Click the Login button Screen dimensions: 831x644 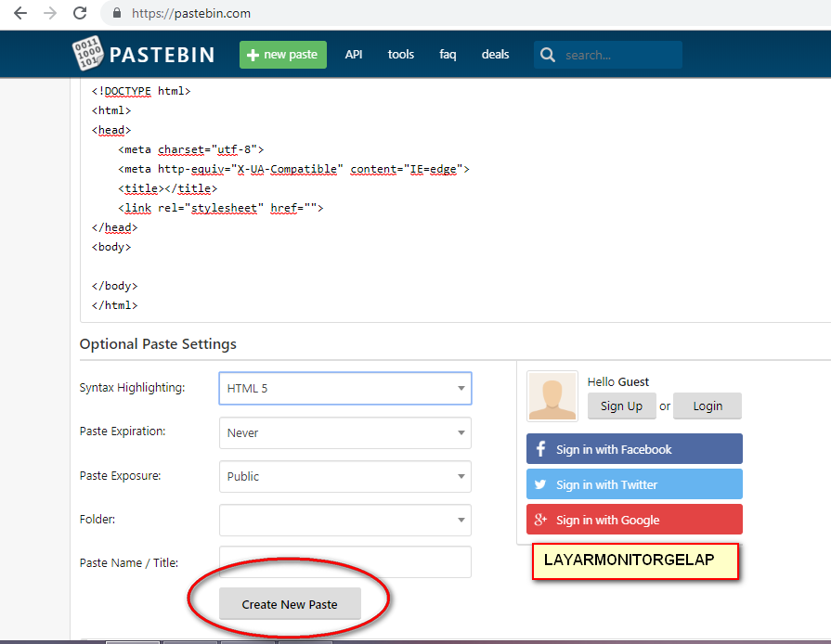click(707, 406)
